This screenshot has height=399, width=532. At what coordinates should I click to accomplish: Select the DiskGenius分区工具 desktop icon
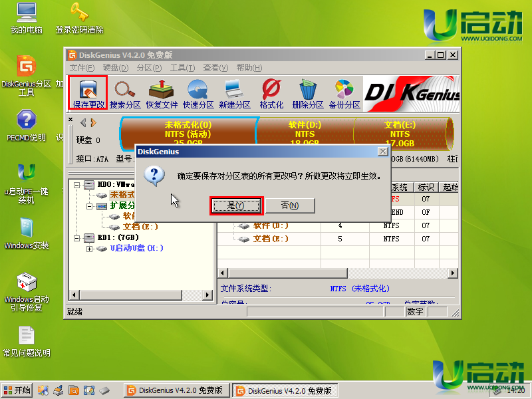coord(27,76)
